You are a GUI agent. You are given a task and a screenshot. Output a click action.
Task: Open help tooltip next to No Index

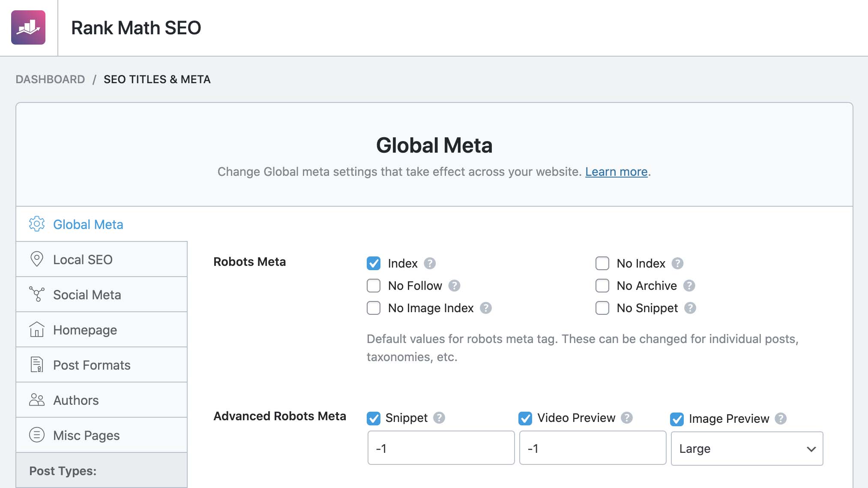pos(677,263)
